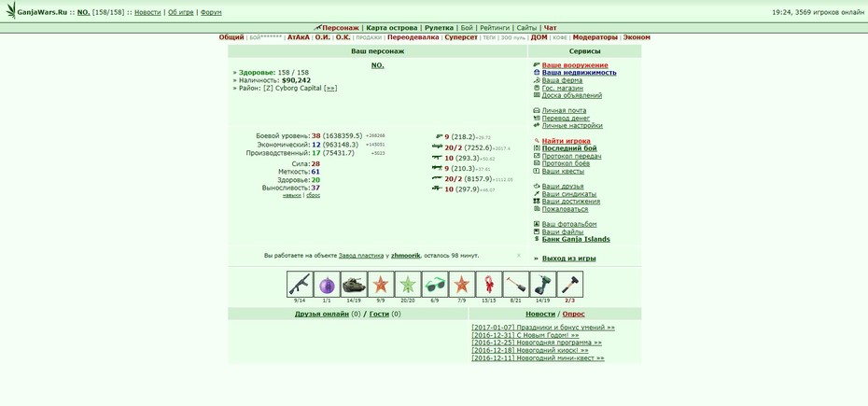Open Ваши синдикаты link
Image resolution: width=868 pixels, height=406 pixels.
click(569, 194)
